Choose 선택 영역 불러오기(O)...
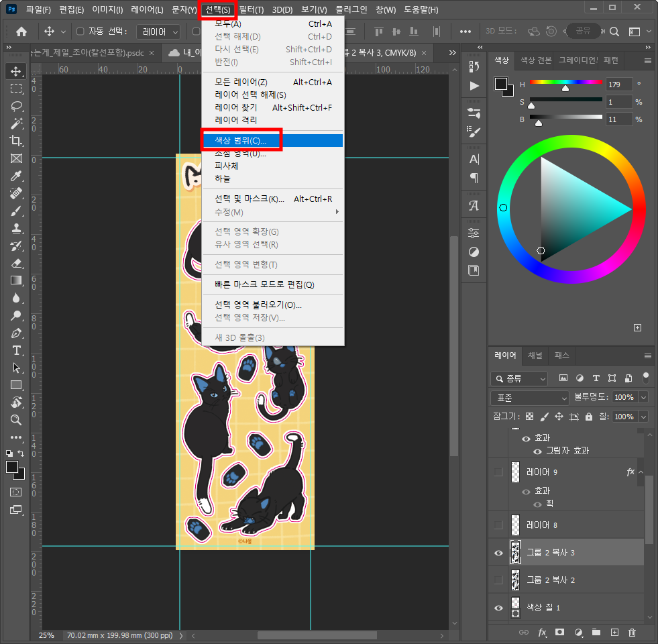This screenshot has height=644, width=658. [x=273, y=305]
